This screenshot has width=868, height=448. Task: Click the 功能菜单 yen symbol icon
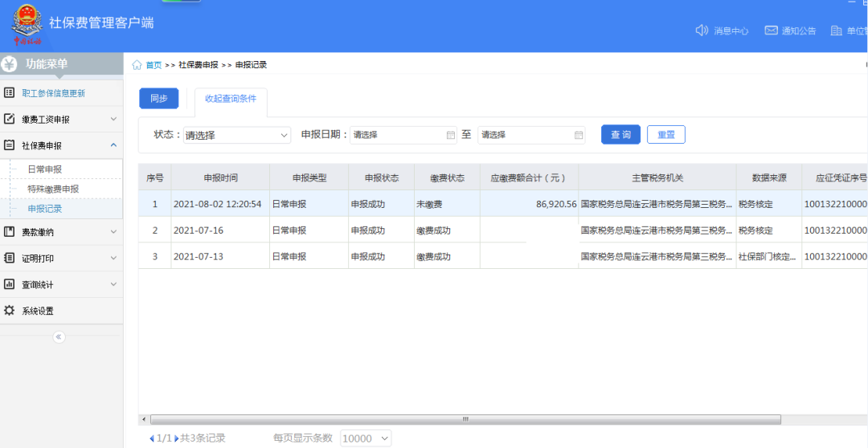pyautogui.click(x=10, y=64)
